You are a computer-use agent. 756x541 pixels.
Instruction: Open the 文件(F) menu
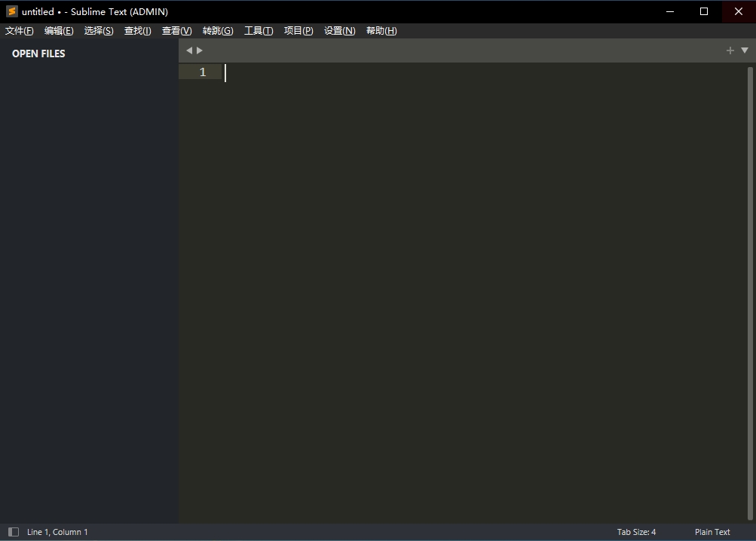(x=20, y=31)
